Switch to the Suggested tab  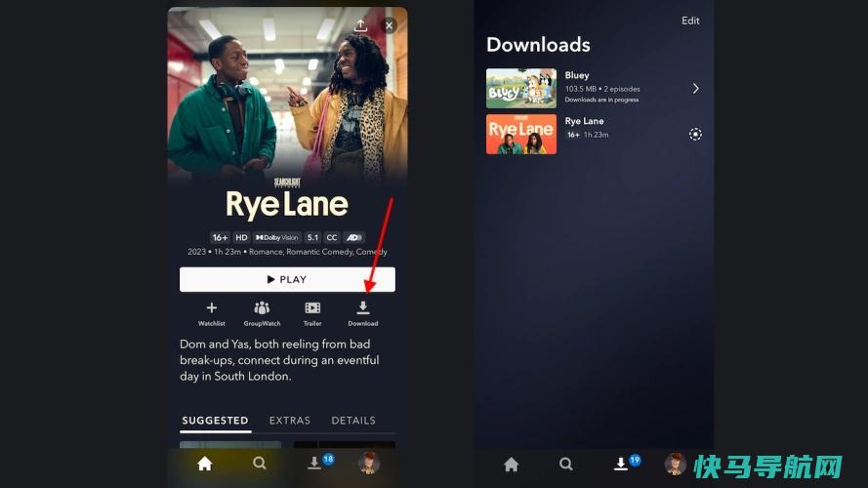216,421
